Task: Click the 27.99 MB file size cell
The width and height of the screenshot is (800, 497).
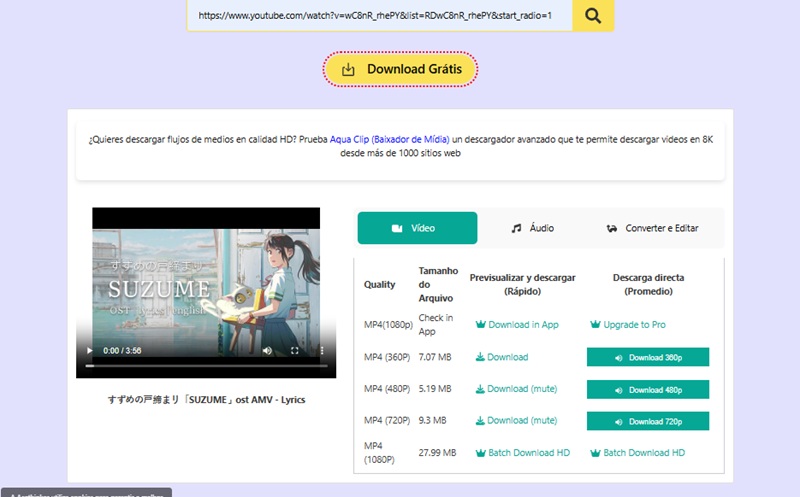Action: (x=437, y=453)
